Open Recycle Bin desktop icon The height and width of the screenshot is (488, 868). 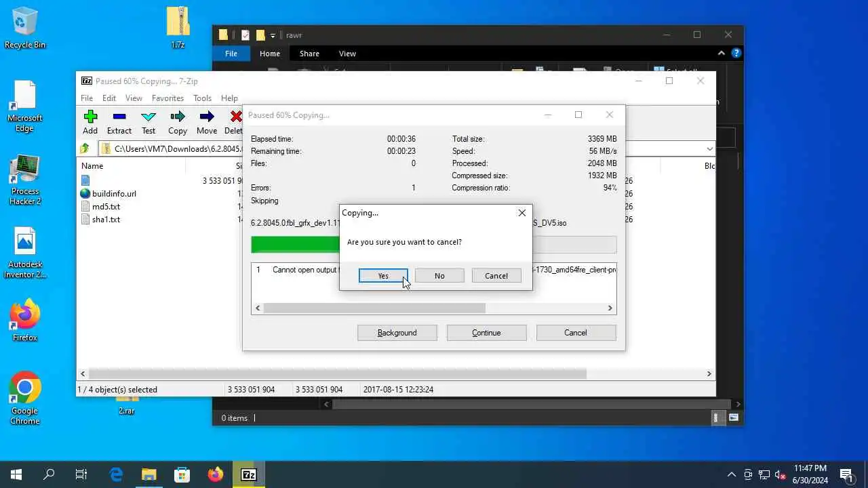tap(25, 28)
